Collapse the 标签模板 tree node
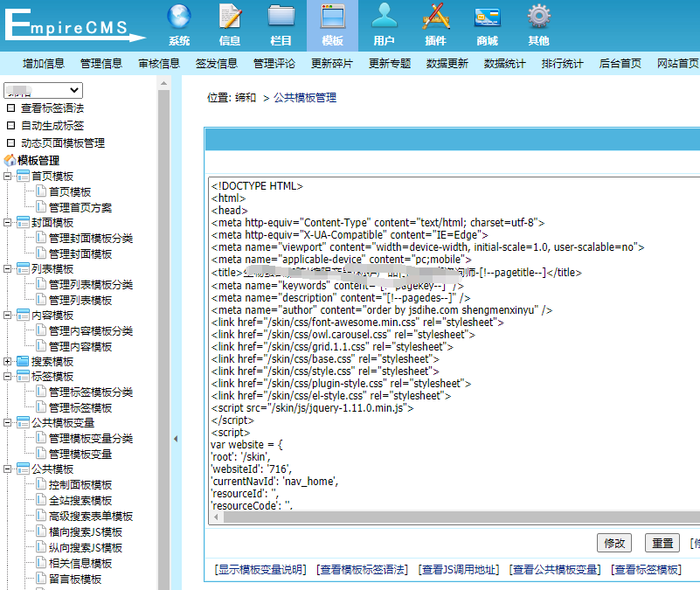Viewport: 700px width, 590px height. pos(7,377)
